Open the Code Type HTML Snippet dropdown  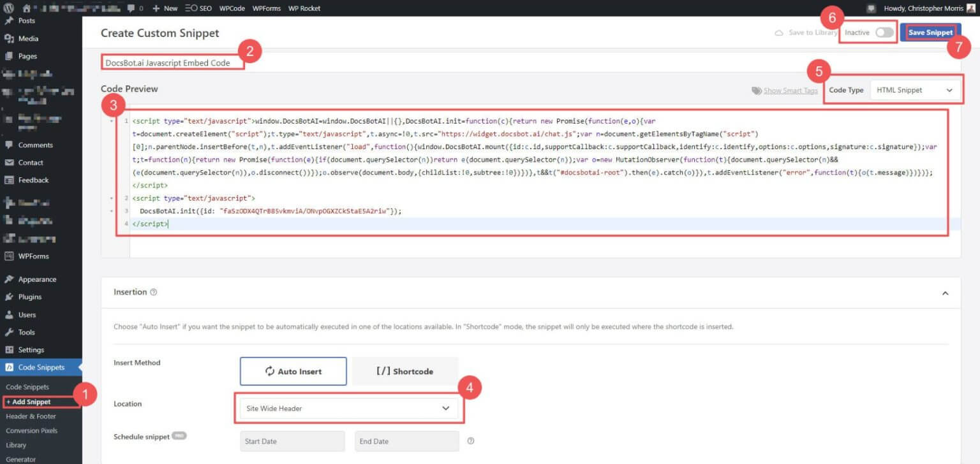pos(916,91)
